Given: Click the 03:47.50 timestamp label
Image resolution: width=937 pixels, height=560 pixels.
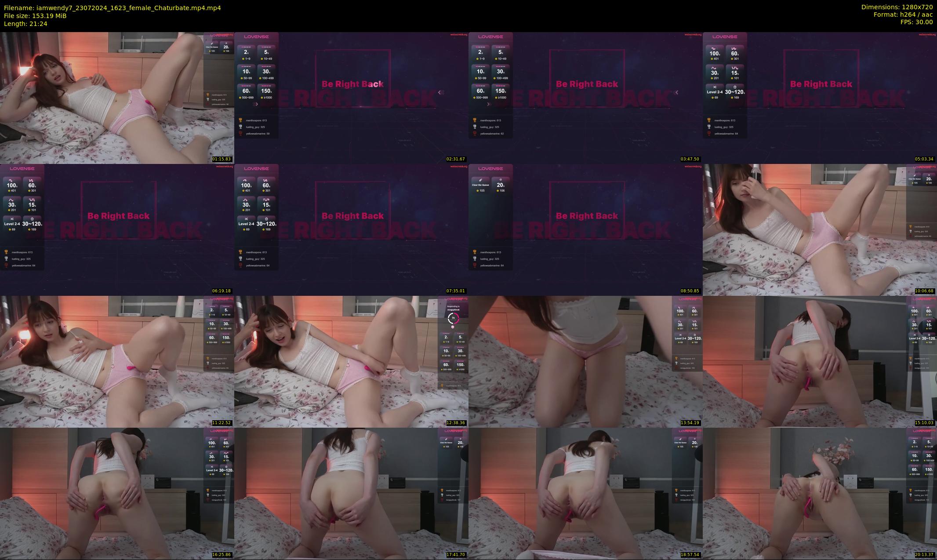Looking at the screenshot, I should tap(690, 159).
